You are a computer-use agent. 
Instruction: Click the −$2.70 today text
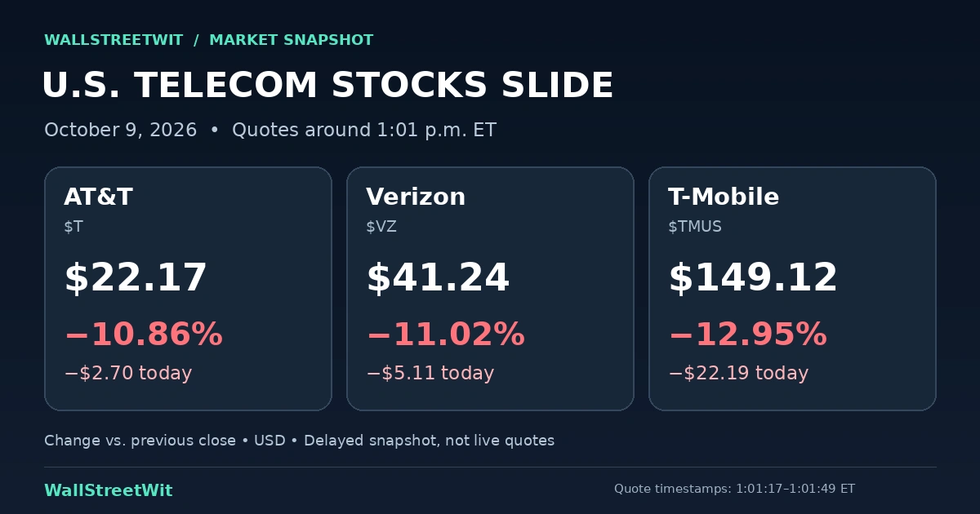point(127,374)
